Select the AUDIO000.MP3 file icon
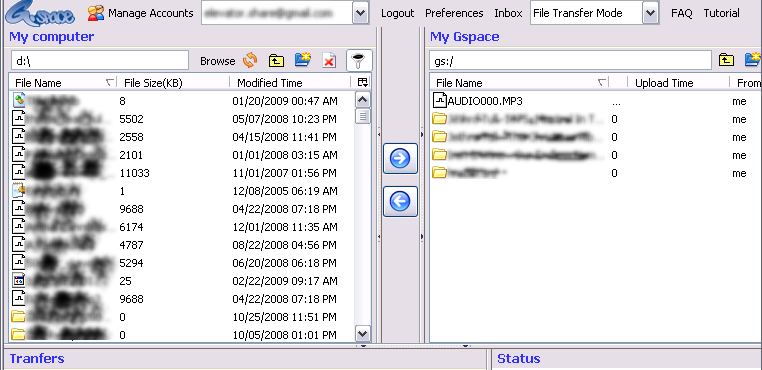Screen dimensions: 762x370 pyautogui.click(x=439, y=101)
